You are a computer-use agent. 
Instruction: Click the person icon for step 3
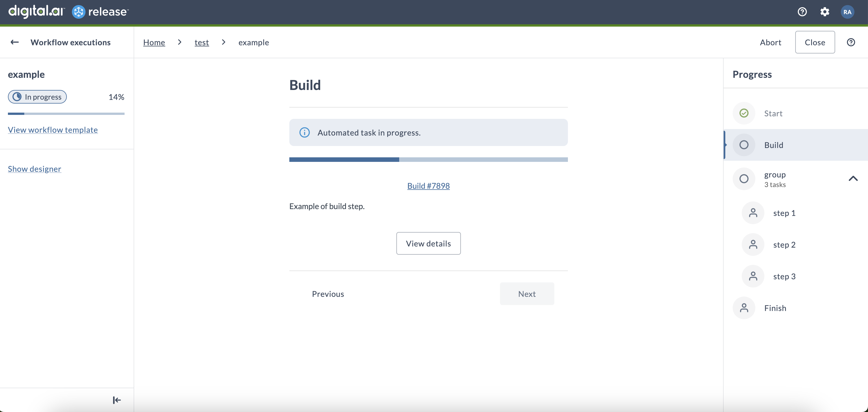coord(753,276)
